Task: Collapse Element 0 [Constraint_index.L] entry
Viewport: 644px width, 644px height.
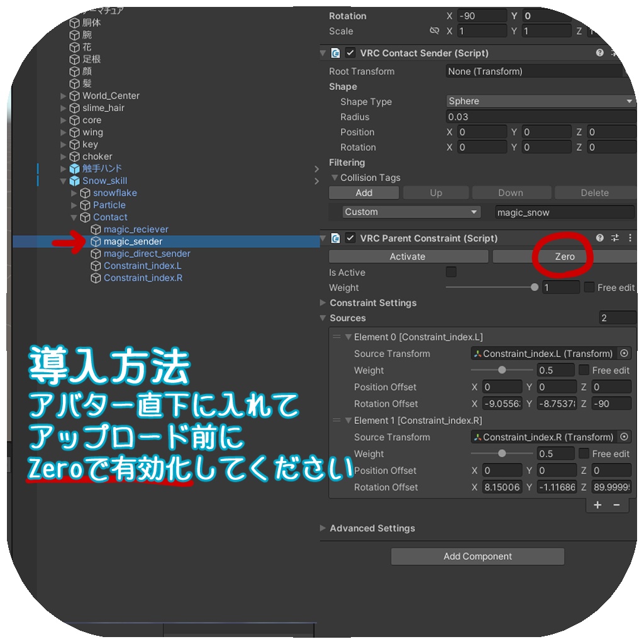Action: 349,337
